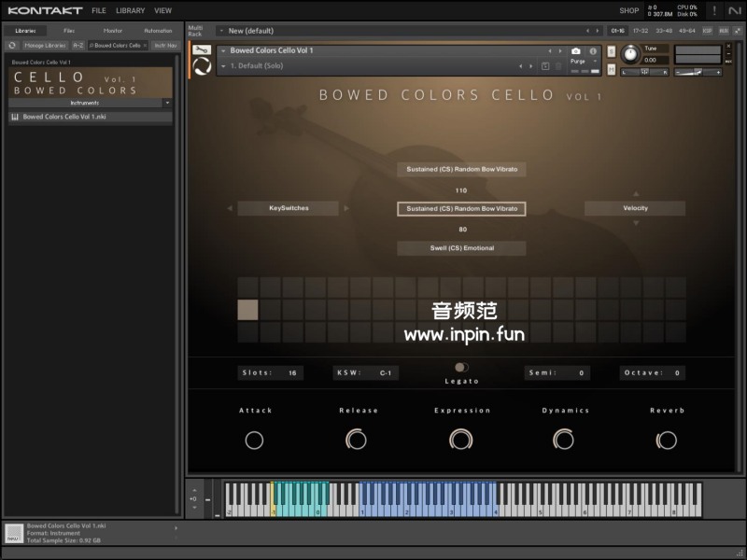Toggle Mute button M on instrument

pos(612,70)
